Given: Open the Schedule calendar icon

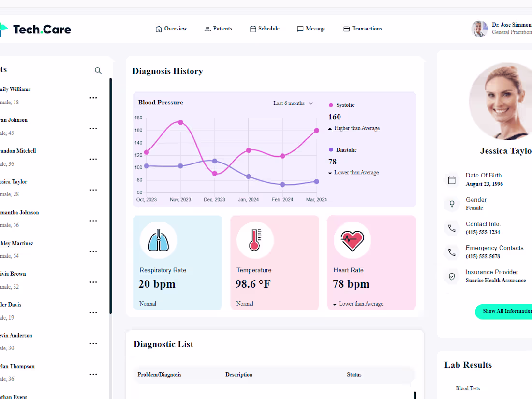Looking at the screenshot, I should click(x=252, y=29).
